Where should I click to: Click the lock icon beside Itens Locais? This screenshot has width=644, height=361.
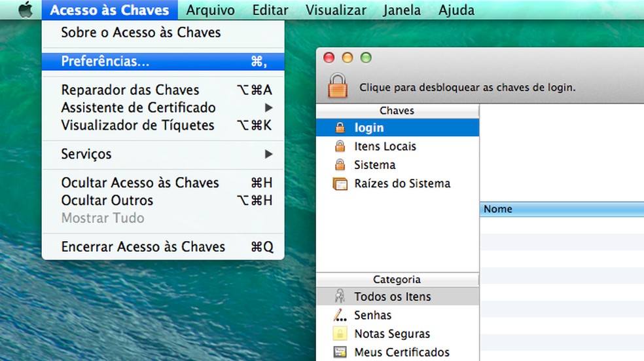pos(340,146)
